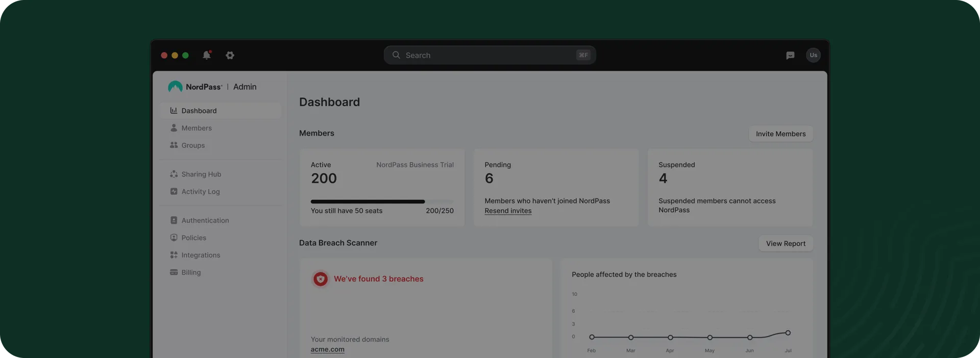
Task: Click the ⌘F shortcut badge
Action: coord(583,55)
